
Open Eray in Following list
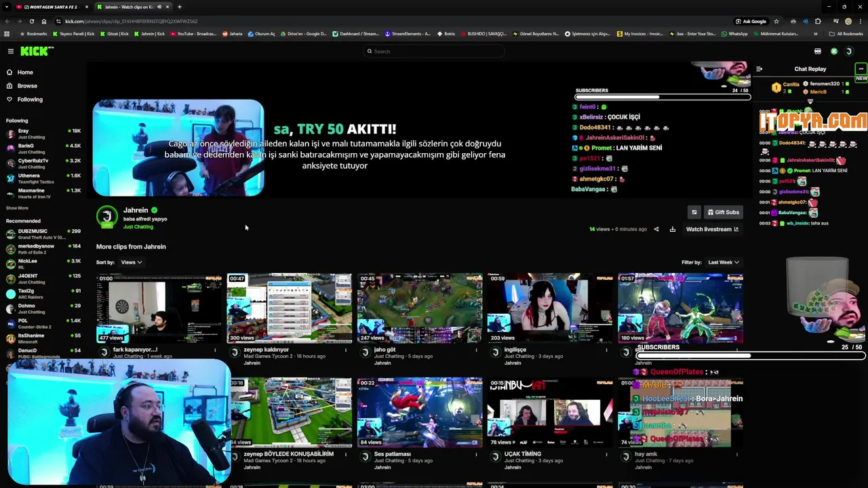pos(43,133)
